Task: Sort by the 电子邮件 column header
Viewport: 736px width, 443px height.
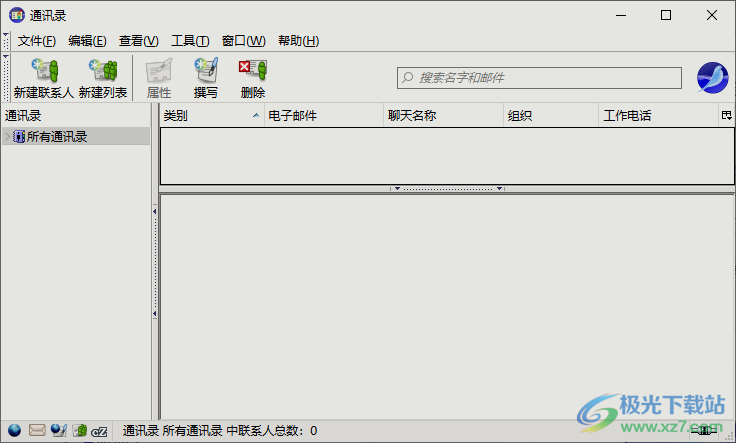Action: click(x=324, y=115)
